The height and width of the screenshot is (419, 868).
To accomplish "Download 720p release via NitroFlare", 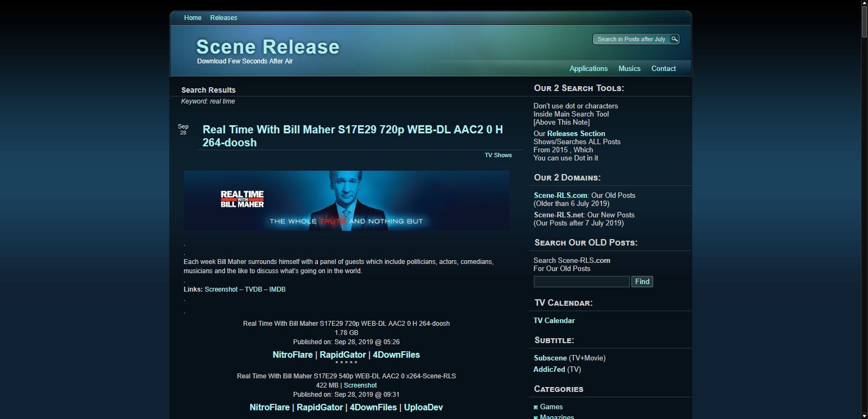I will click(292, 354).
